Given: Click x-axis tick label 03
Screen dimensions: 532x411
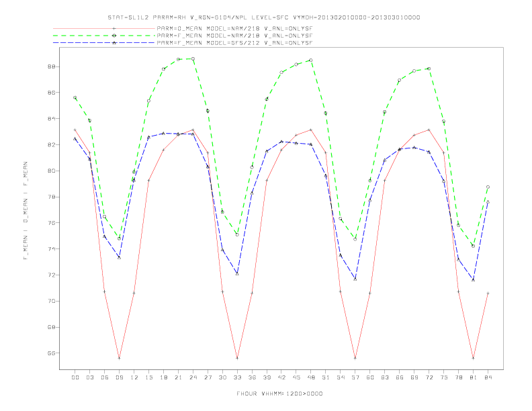Looking at the screenshot, I should point(90,377).
